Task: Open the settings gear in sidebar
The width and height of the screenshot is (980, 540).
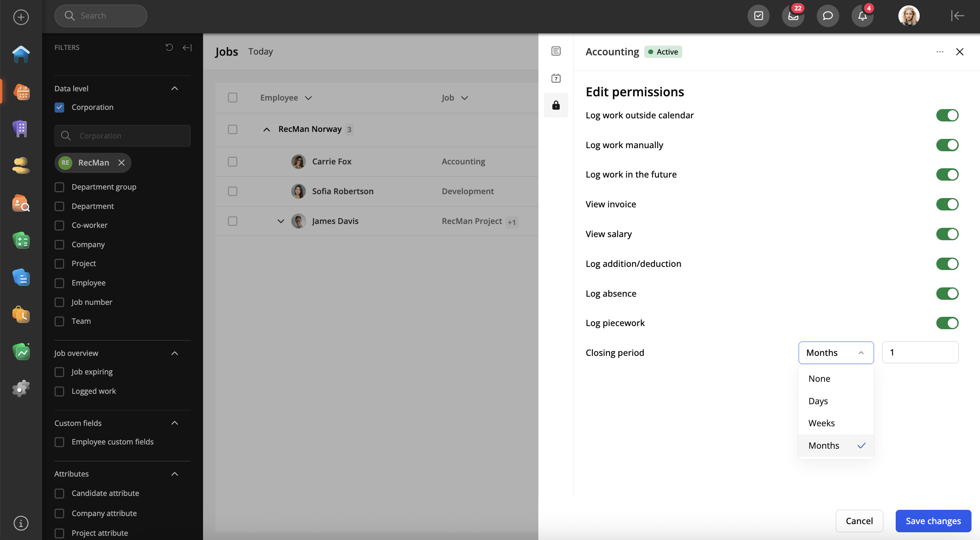Action: tap(21, 388)
